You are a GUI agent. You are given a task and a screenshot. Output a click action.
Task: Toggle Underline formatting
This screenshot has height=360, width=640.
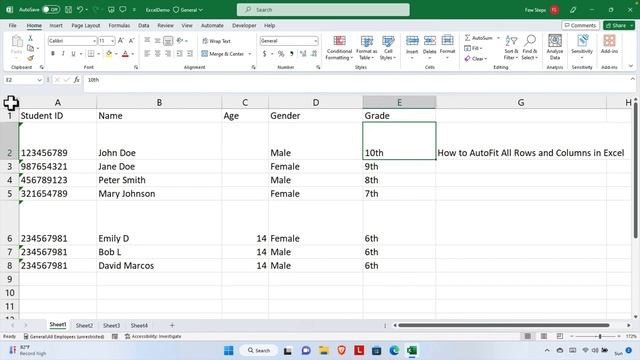point(73,53)
